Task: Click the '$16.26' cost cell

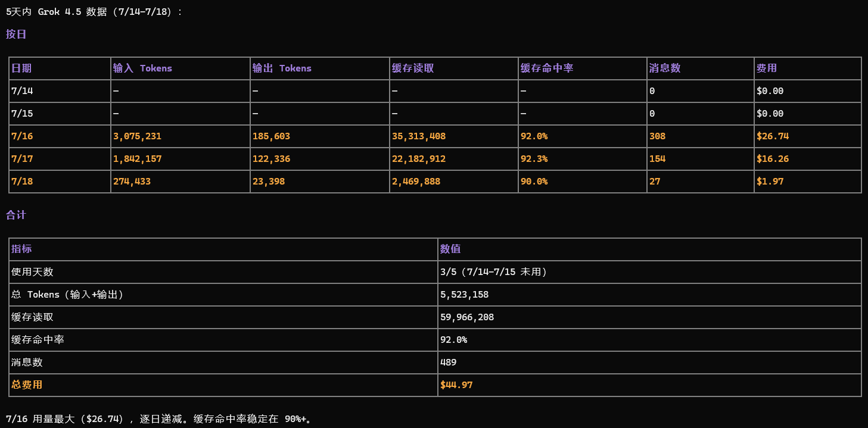Action: pos(773,159)
